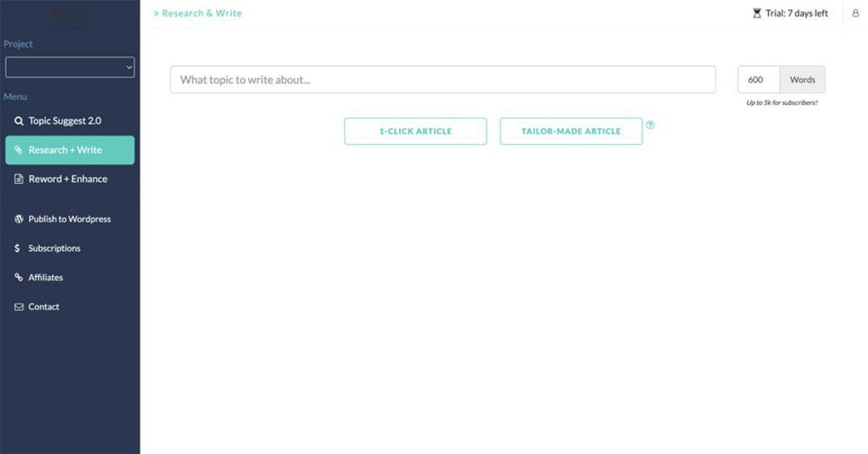Click the magnifier icon beside Topic Suggest 2.0
This screenshot has width=868, height=454.
tap(19, 121)
